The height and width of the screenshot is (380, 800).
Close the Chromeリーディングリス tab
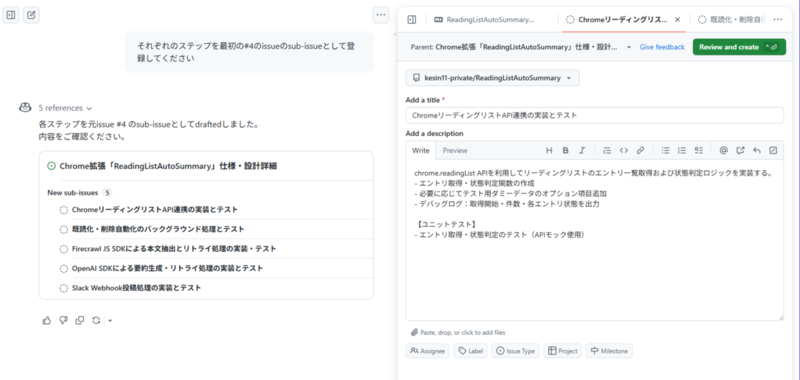point(678,20)
